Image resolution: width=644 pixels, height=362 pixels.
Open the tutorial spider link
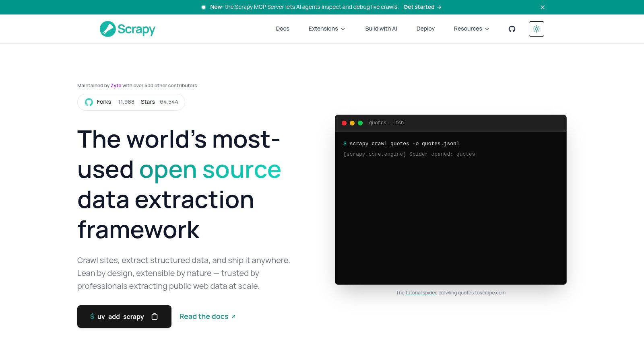click(x=421, y=293)
